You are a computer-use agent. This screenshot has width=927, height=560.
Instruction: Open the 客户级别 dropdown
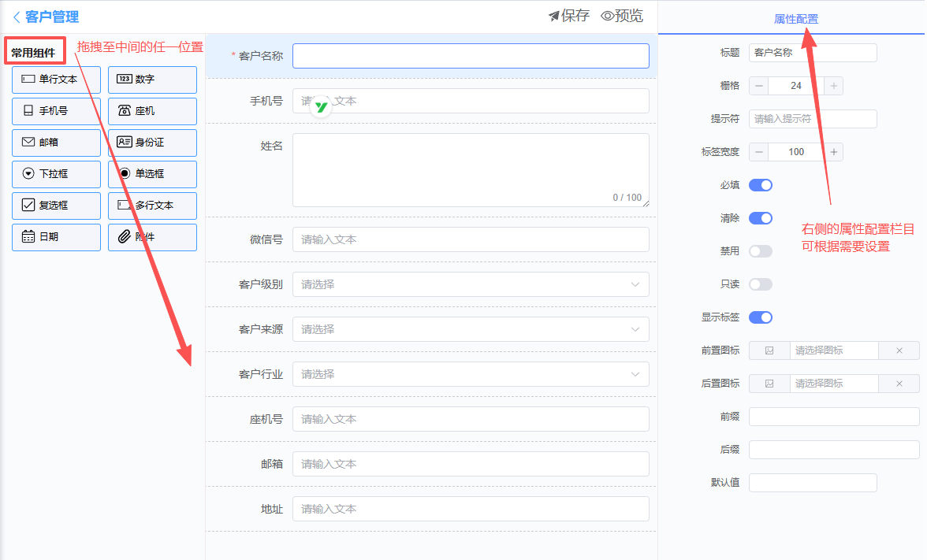tap(471, 284)
